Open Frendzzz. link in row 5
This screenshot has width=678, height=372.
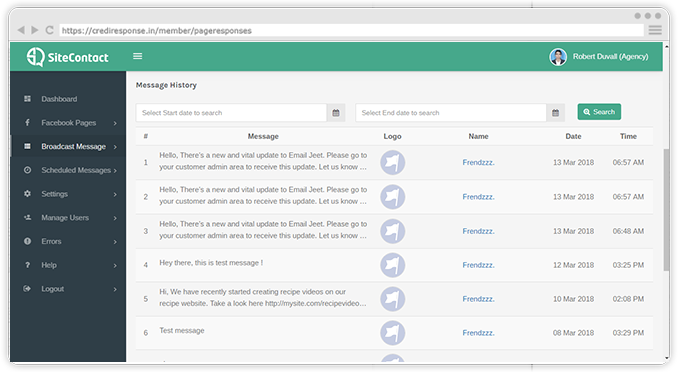(478, 298)
